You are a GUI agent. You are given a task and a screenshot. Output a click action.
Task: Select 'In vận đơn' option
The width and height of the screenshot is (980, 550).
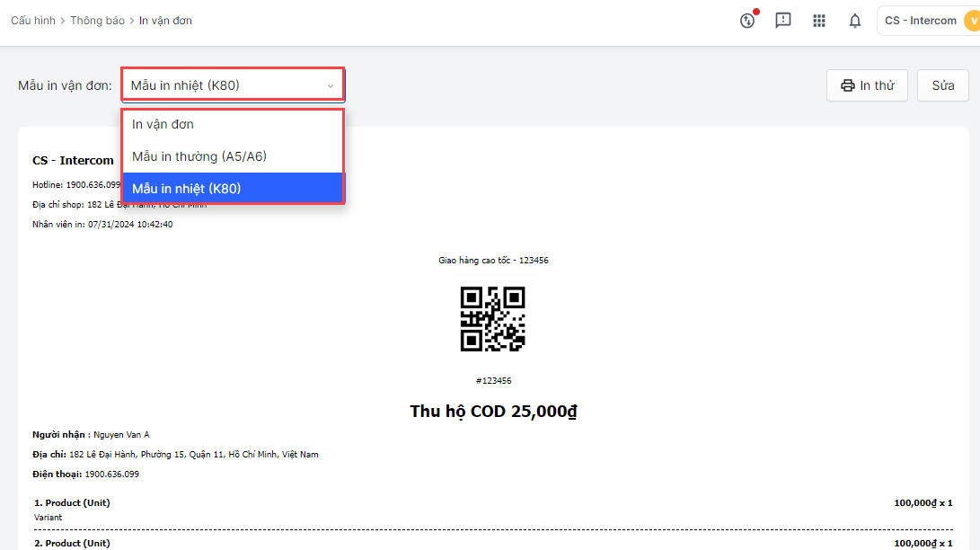pos(233,124)
